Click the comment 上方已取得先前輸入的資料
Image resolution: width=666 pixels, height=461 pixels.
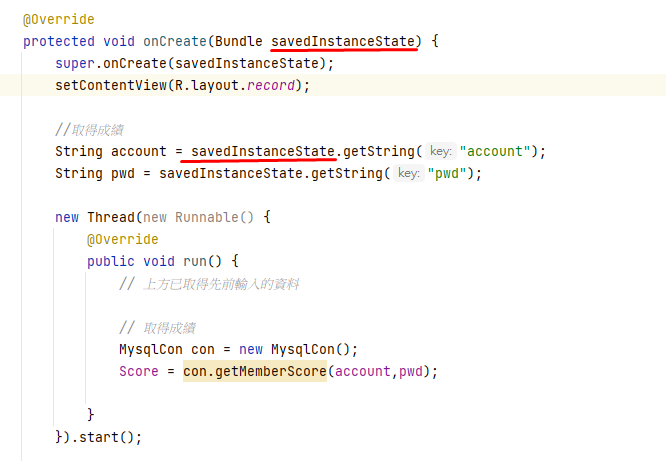[209, 284]
